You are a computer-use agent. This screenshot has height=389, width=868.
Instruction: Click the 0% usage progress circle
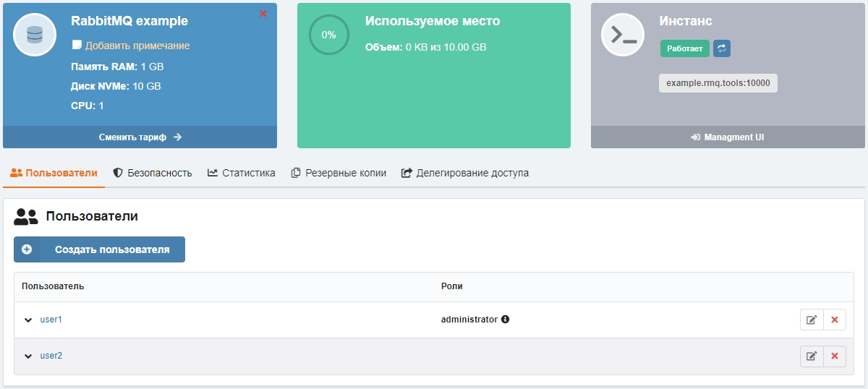point(328,35)
